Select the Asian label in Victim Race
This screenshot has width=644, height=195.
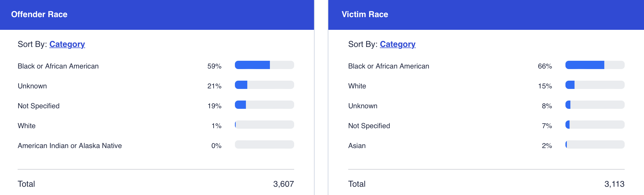pyautogui.click(x=357, y=146)
